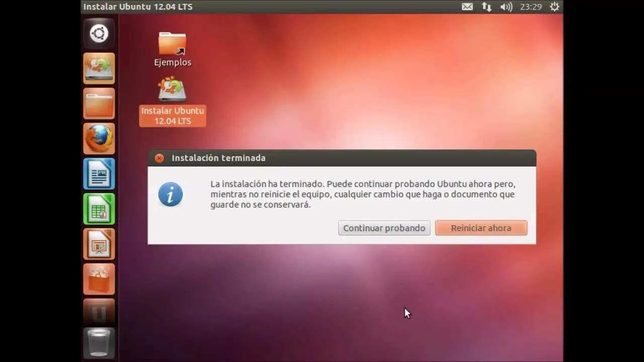
Task: Open the Trash in launcher
Action: click(x=99, y=343)
